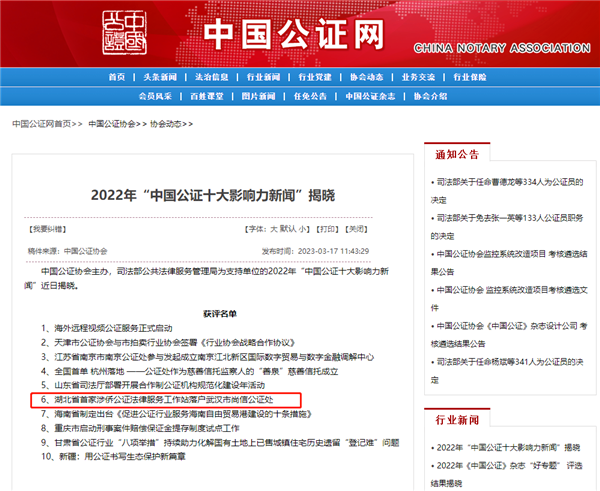
Task: Open the 协会动态 nav item
Action: click(x=367, y=77)
